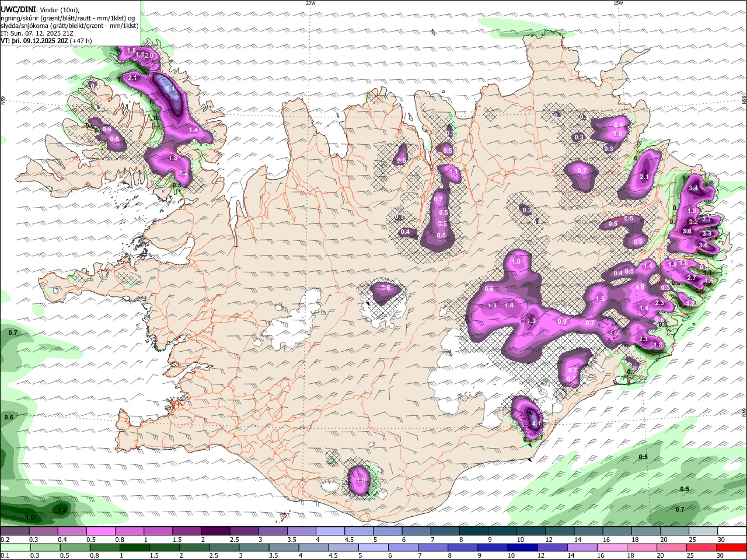Select lightest green rain swatch between 0.1 and 0.3
The image size is (747, 560).
[x=16, y=547]
